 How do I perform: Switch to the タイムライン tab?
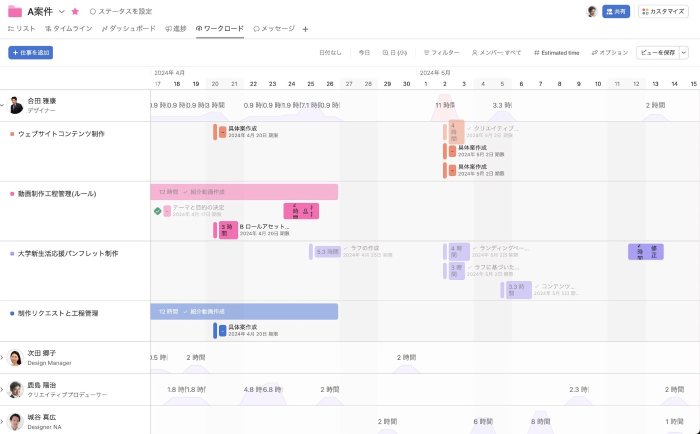[70, 29]
